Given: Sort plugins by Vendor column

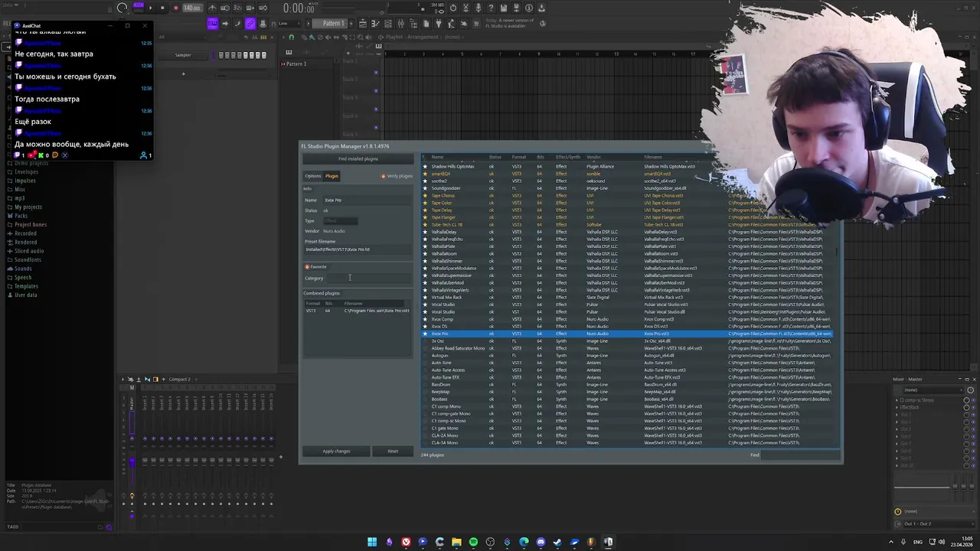Looking at the screenshot, I should point(593,157).
